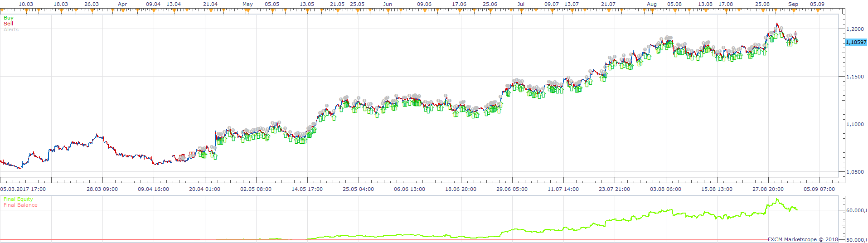Click the Final Equity legend label

(18, 199)
